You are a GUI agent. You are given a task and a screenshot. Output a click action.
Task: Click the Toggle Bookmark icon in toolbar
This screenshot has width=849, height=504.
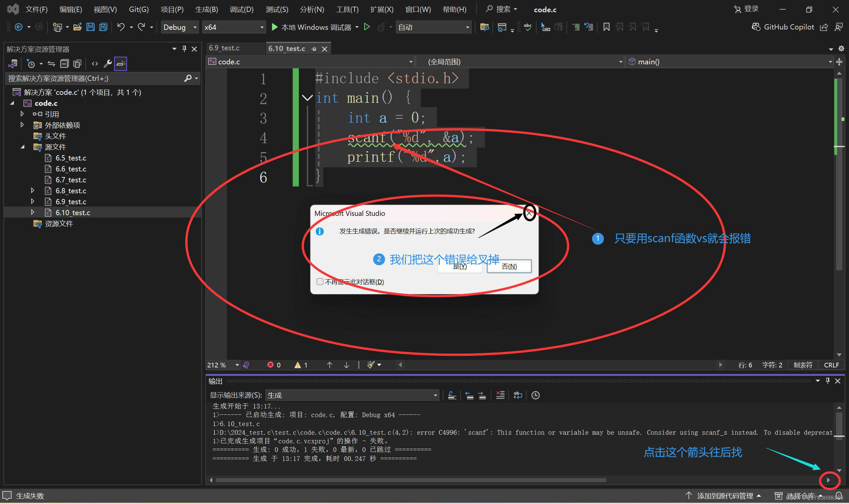[x=606, y=27]
